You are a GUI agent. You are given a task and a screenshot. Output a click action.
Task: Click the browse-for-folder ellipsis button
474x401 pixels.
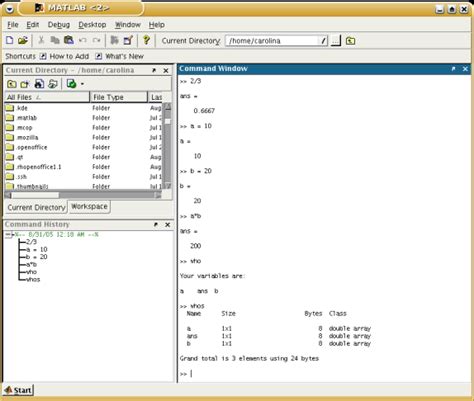[x=336, y=41]
